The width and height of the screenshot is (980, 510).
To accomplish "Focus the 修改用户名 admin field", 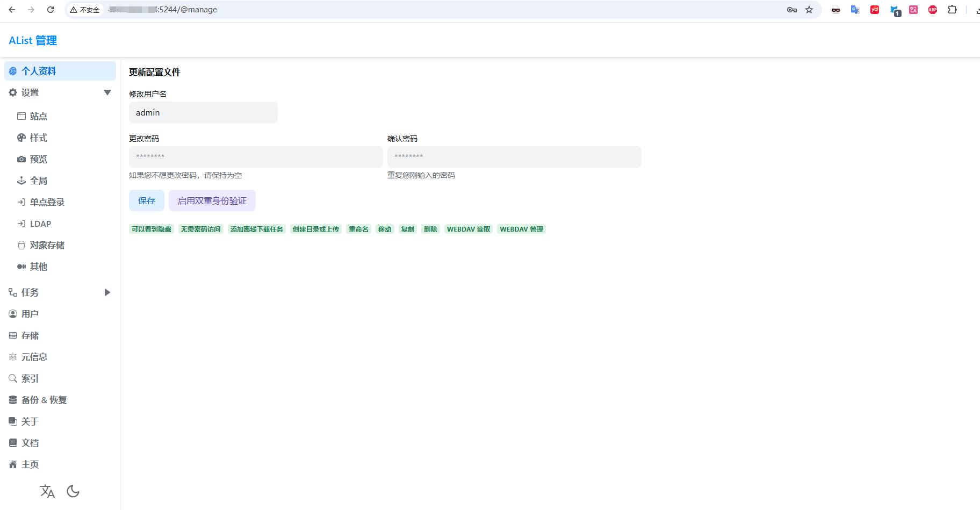I will pos(203,112).
